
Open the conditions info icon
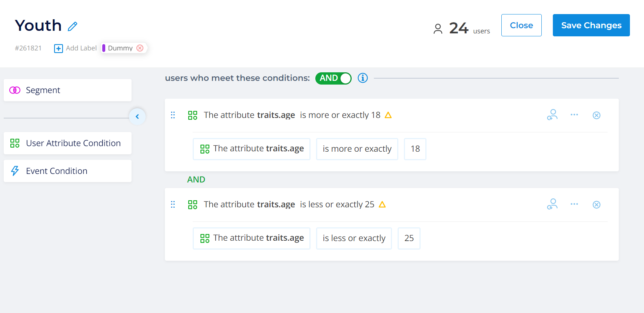point(363,78)
